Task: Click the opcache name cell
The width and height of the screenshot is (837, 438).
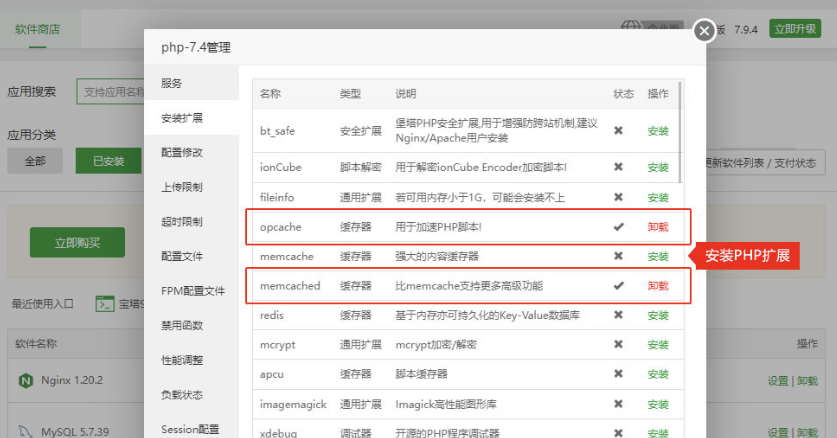Action: [x=281, y=227]
